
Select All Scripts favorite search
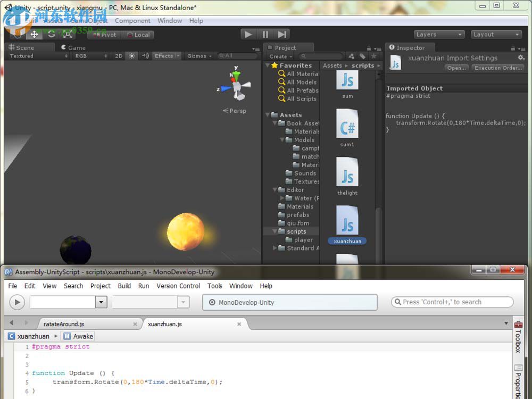tap(297, 99)
